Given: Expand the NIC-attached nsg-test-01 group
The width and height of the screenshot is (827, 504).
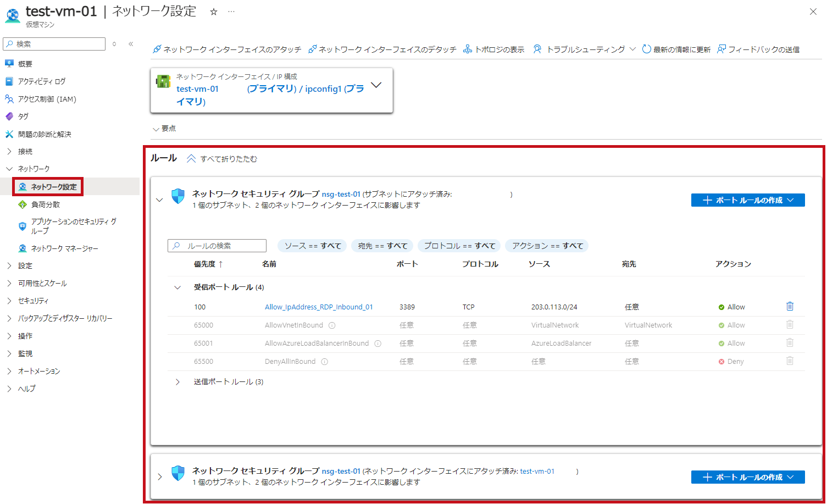Looking at the screenshot, I should tap(160, 477).
